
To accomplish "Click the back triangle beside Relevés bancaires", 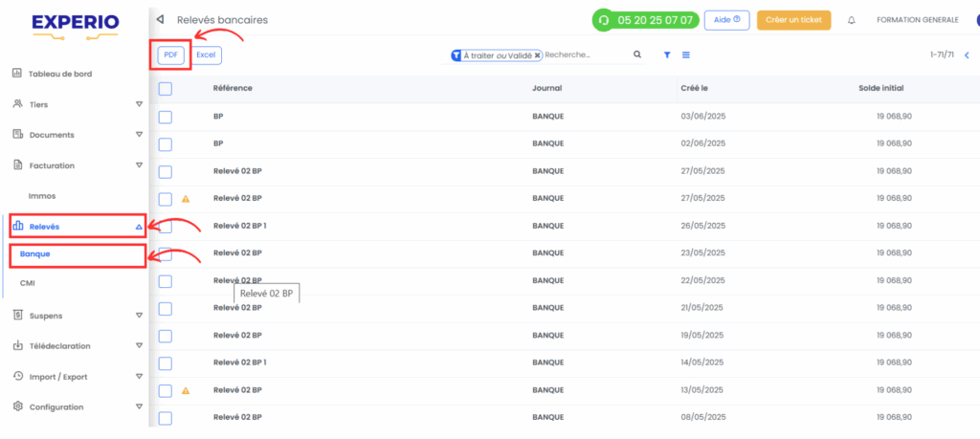I will (x=160, y=19).
